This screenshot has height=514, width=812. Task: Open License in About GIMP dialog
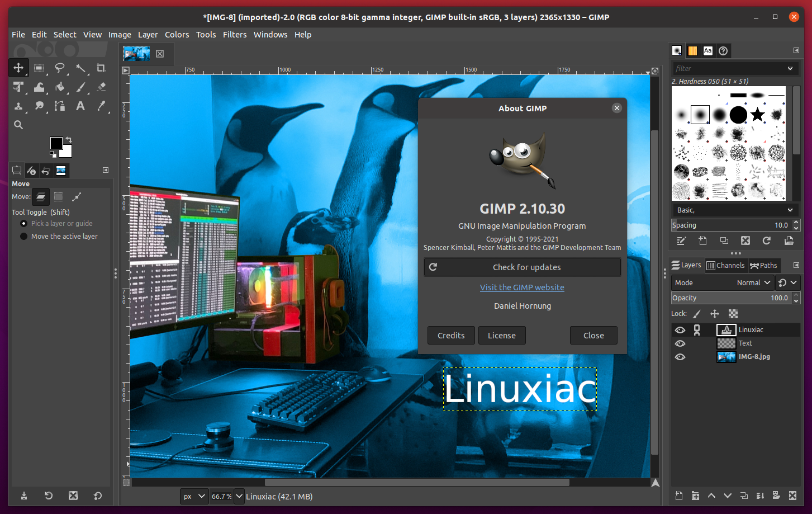502,336
